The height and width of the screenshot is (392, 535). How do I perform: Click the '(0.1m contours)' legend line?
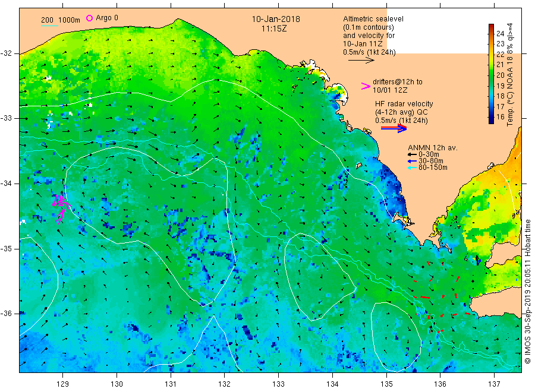coord(368,27)
